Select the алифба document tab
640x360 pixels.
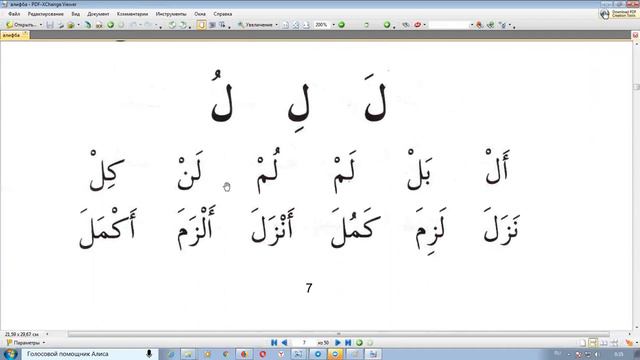14,36
